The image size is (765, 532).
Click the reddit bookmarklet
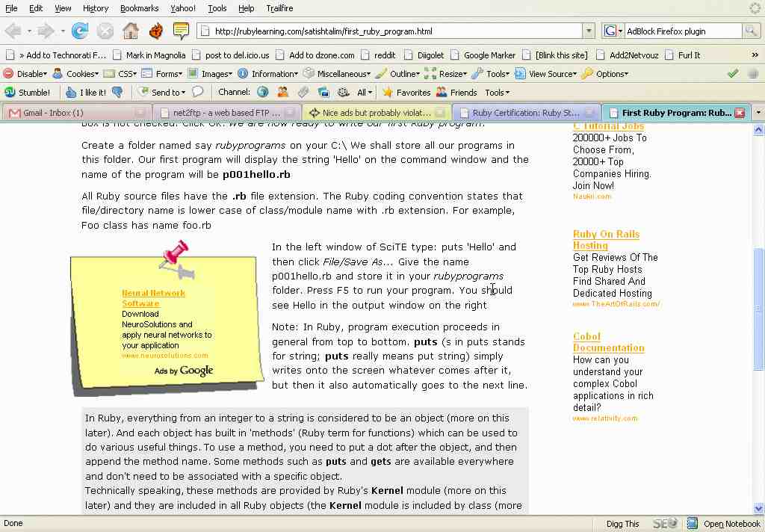379,55
